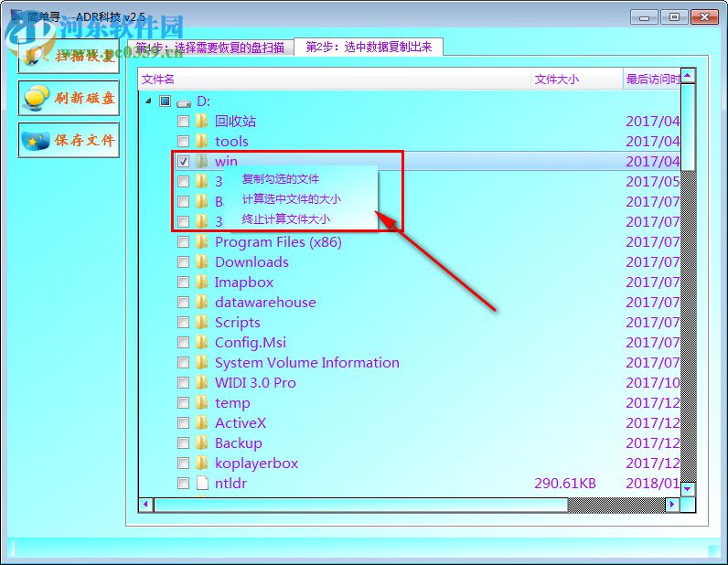Minimize the application window
Screen dimensions: 728x565
tap(644, 17)
